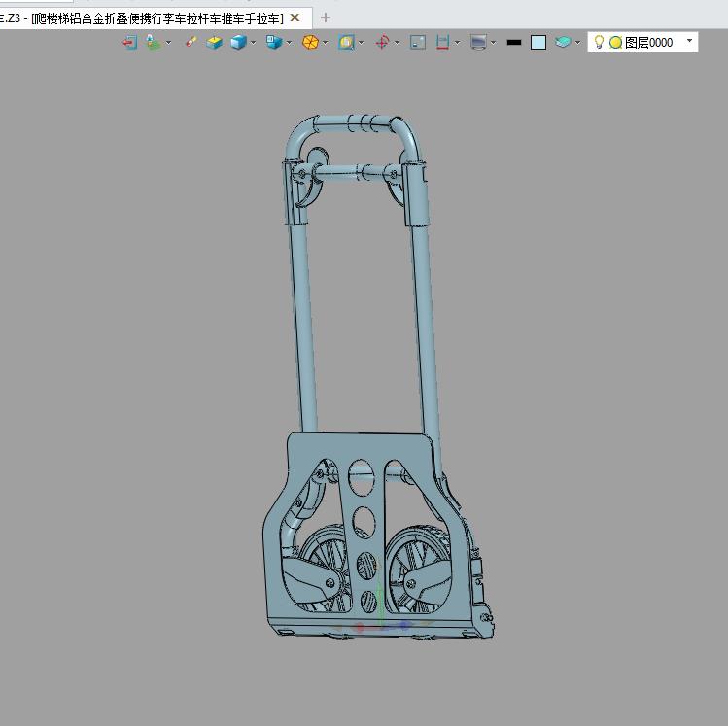Click the teal layer stack icon
This screenshot has width=728, height=726.
pyautogui.click(x=563, y=42)
